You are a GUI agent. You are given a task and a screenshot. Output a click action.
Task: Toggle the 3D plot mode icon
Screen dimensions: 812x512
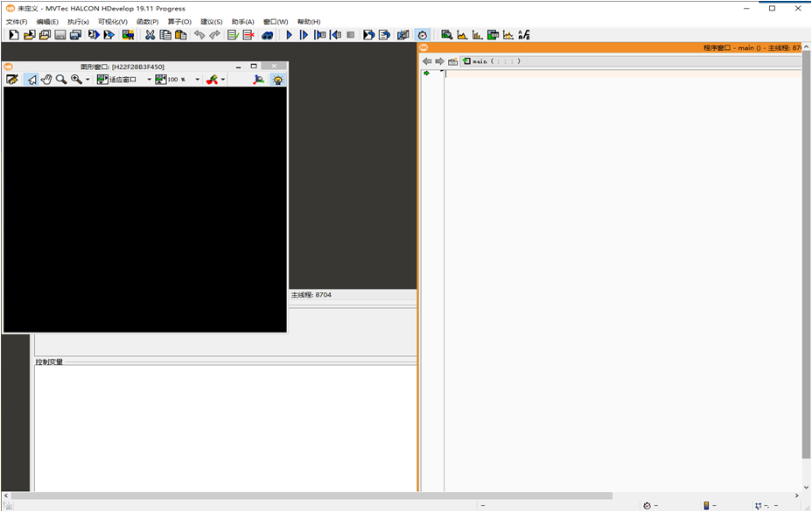click(x=258, y=80)
